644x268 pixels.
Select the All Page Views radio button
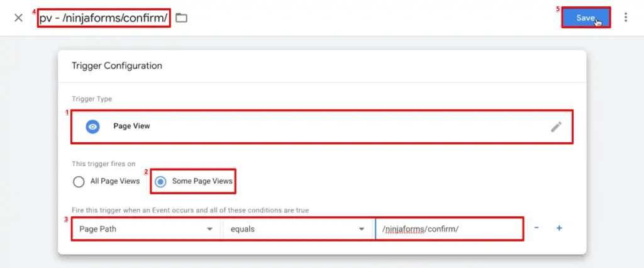tap(79, 181)
